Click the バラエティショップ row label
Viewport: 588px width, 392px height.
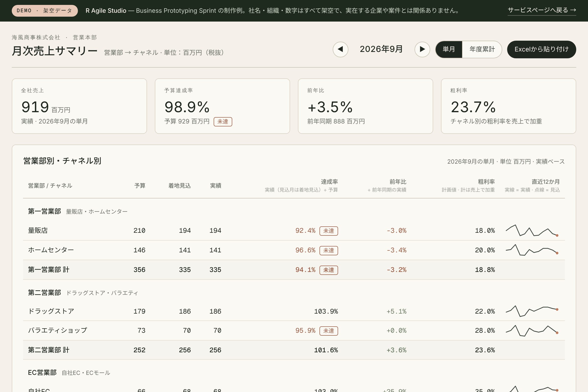click(58, 331)
